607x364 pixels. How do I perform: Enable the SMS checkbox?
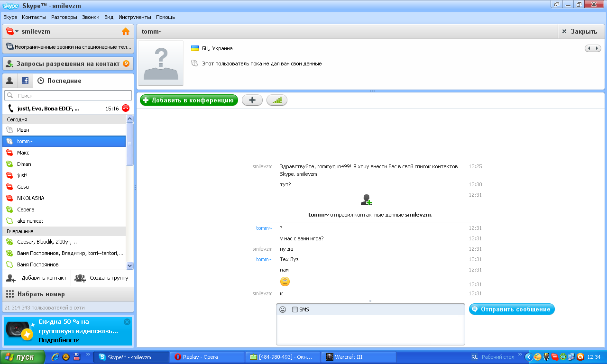[295, 309]
